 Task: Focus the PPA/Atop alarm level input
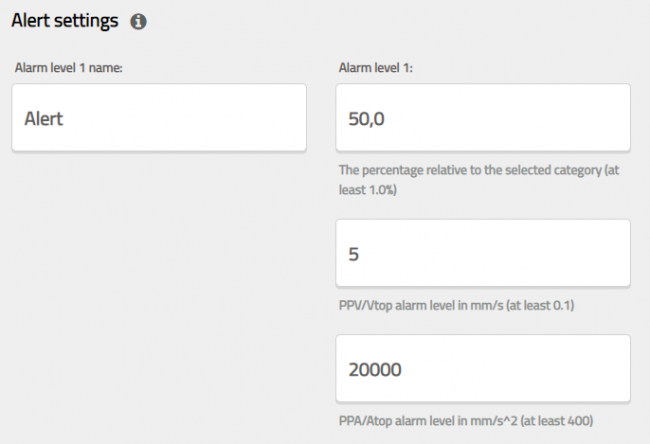pos(483,369)
